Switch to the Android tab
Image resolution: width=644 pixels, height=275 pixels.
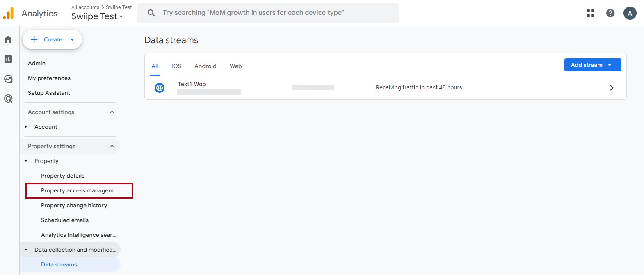(x=205, y=66)
